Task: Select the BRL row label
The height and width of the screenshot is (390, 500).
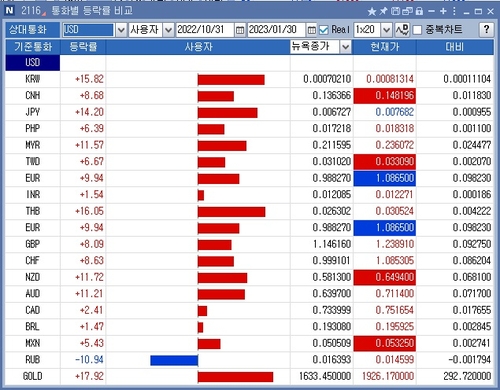Action: coord(33,327)
